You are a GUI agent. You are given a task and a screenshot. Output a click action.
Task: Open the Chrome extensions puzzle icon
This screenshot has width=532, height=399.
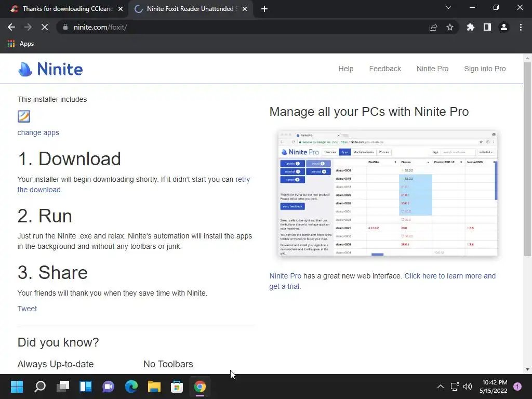coord(471,27)
